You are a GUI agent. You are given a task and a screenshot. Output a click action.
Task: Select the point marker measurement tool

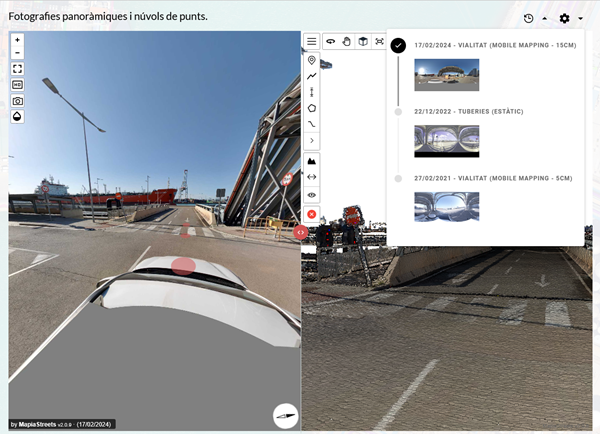(x=312, y=60)
